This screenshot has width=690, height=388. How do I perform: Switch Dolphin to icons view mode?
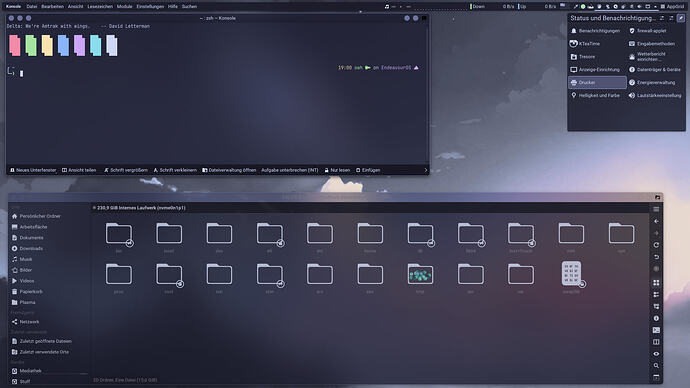pyautogui.click(x=656, y=282)
